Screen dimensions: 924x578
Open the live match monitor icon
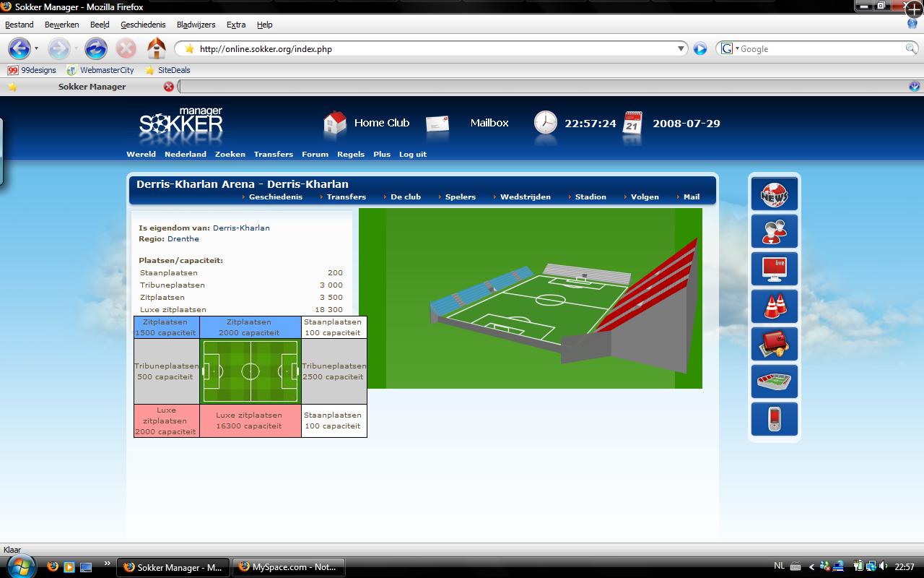774,269
